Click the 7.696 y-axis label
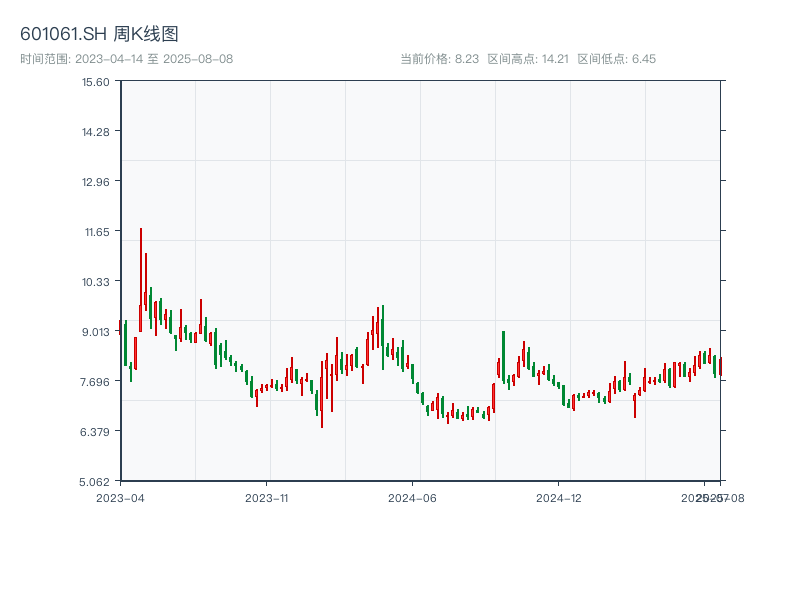Screen dimensions: 800x600 (96, 381)
